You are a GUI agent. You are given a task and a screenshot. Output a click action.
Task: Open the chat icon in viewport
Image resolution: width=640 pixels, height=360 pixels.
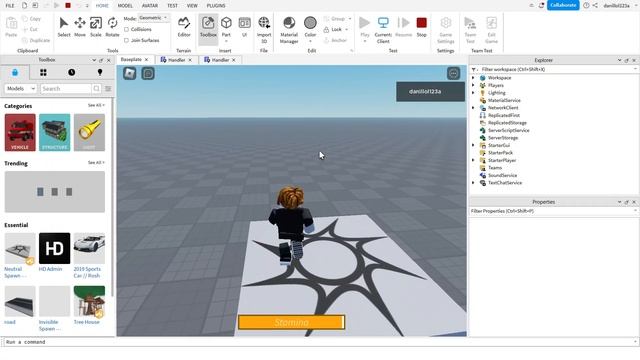[x=148, y=73]
